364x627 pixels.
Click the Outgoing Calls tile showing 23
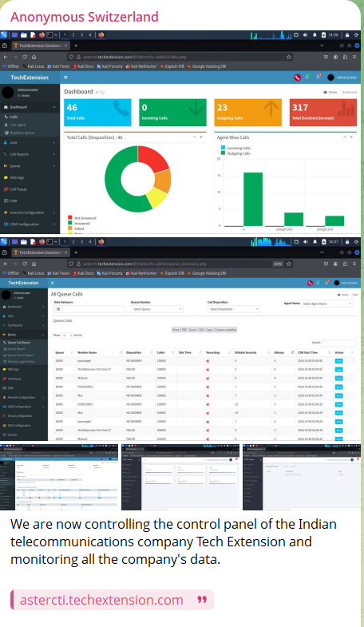click(x=247, y=113)
